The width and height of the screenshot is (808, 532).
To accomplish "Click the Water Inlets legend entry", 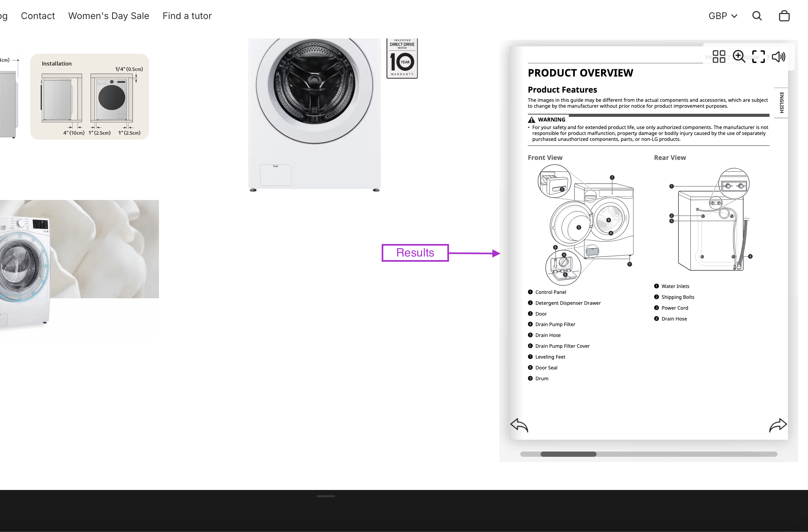I will click(671, 286).
